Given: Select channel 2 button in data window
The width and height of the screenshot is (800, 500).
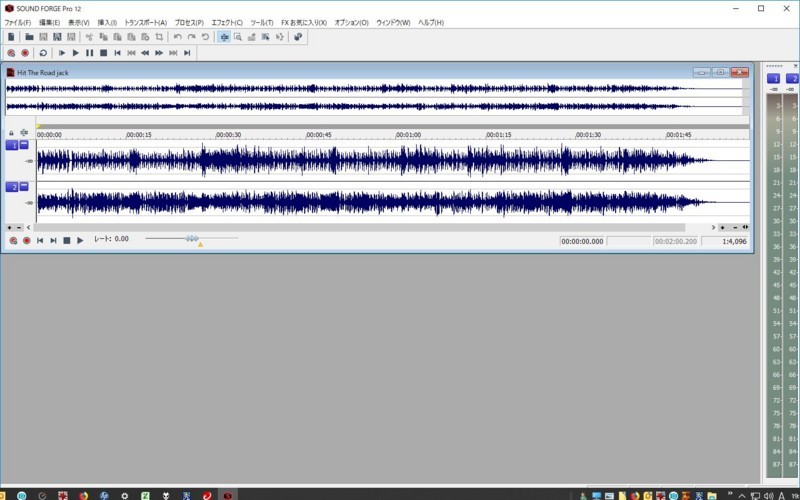Looking at the screenshot, I should [12, 187].
